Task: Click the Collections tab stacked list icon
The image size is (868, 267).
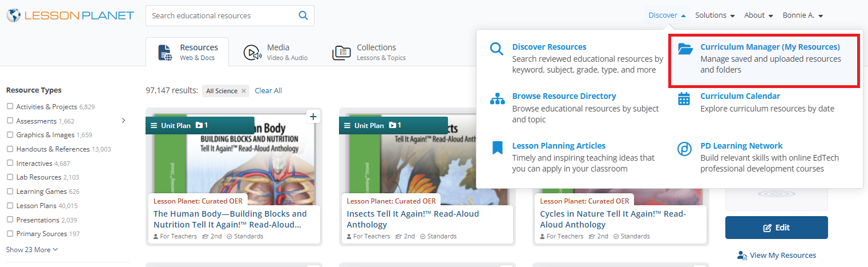Action: tap(341, 53)
